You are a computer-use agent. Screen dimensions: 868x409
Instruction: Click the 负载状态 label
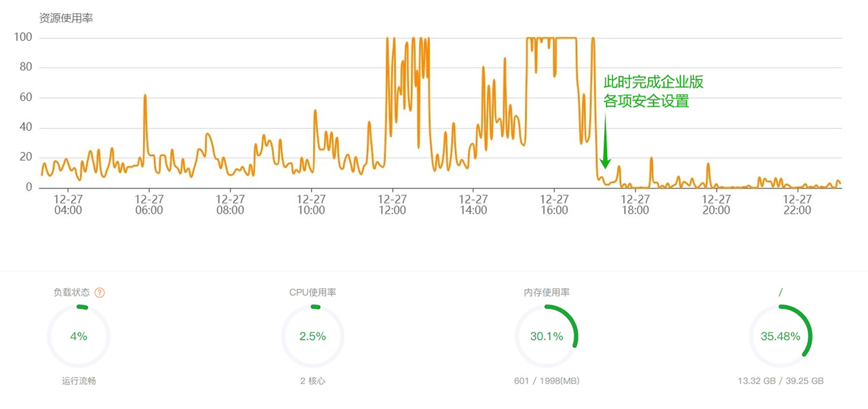pos(72,293)
